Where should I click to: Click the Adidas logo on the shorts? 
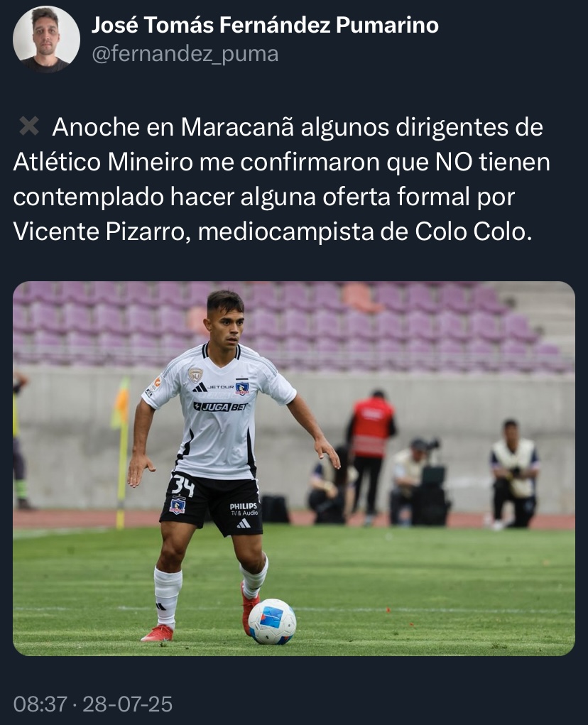tap(243, 523)
